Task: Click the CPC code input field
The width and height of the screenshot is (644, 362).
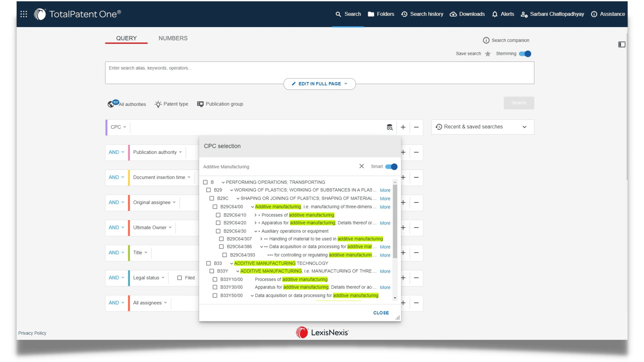Action: (257, 127)
